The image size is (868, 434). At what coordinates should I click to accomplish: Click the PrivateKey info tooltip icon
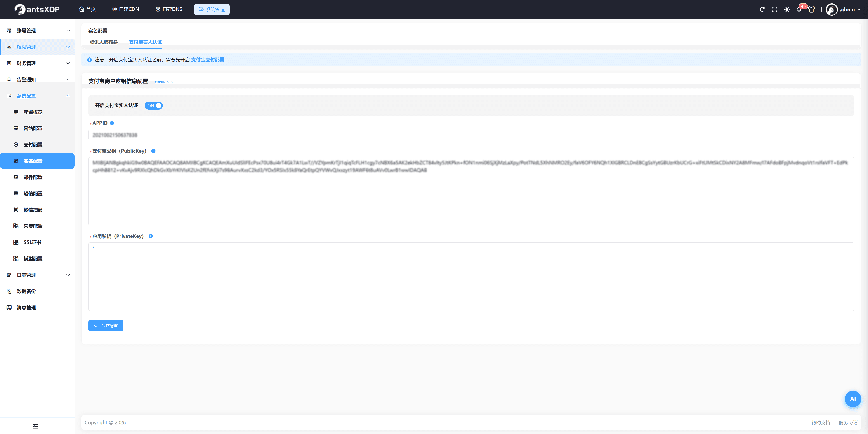pyautogui.click(x=150, y=236)
